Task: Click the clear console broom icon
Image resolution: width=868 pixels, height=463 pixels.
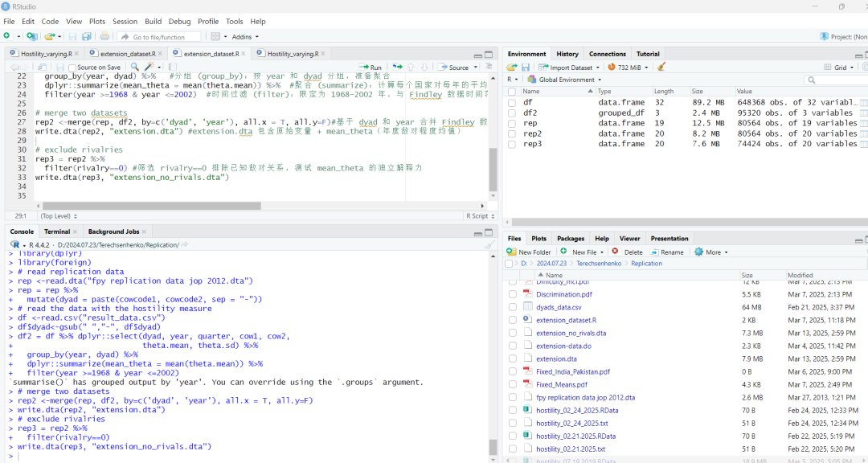Action: tap(489, 245)
